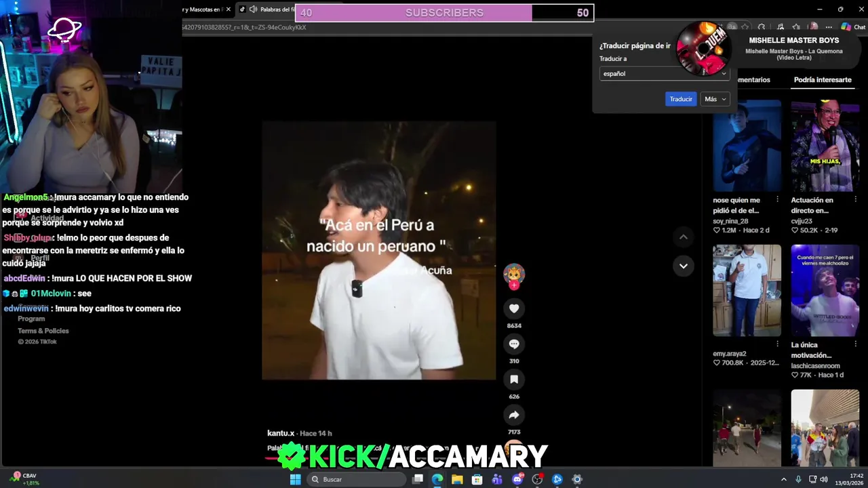
Task: Open Microsoft Store from taskbar
Action: [x=477, y=479]
